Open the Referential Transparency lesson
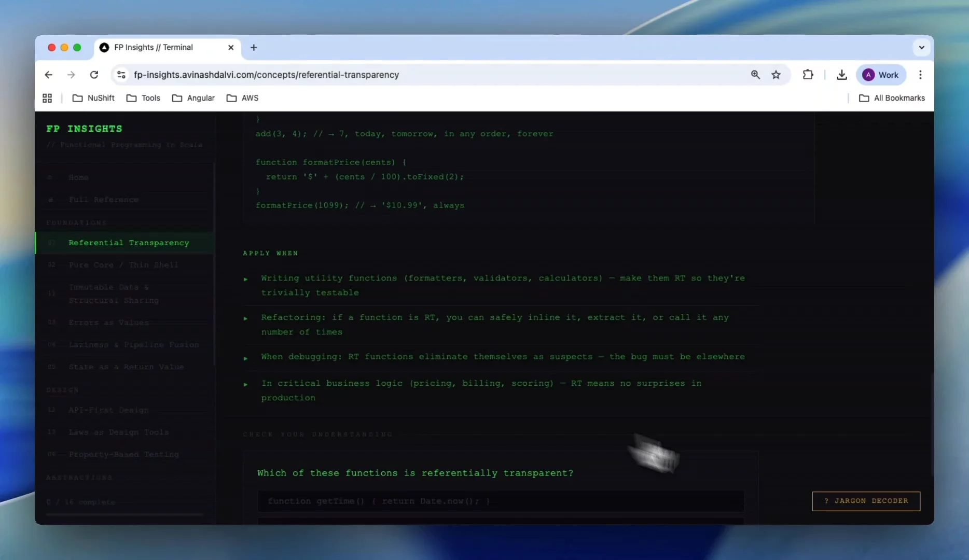 (129, 242)
